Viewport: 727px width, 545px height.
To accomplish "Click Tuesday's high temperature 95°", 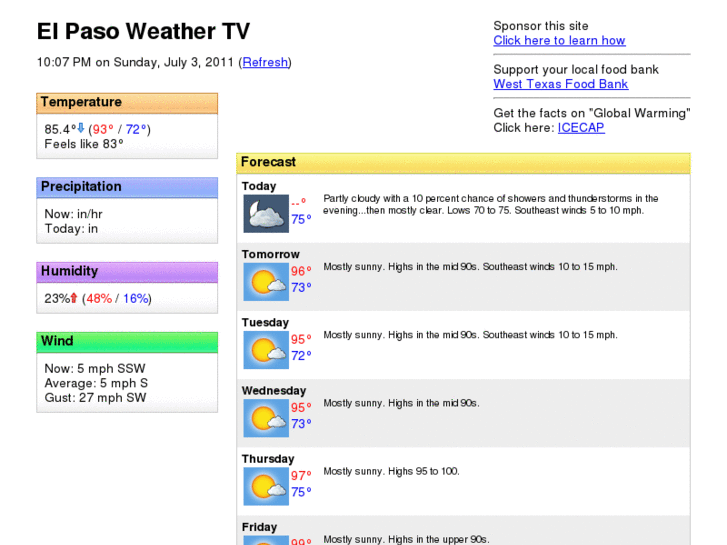I will coord(301,339).
